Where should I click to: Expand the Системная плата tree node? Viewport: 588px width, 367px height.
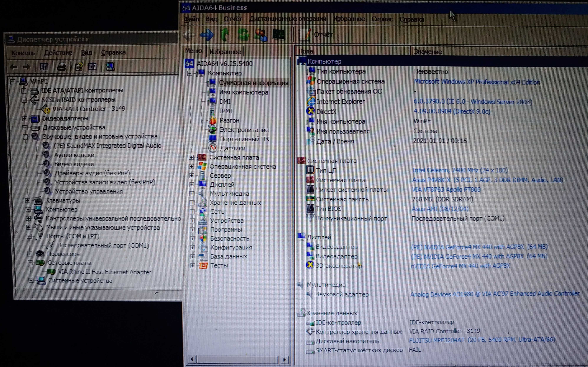point(191,157)
